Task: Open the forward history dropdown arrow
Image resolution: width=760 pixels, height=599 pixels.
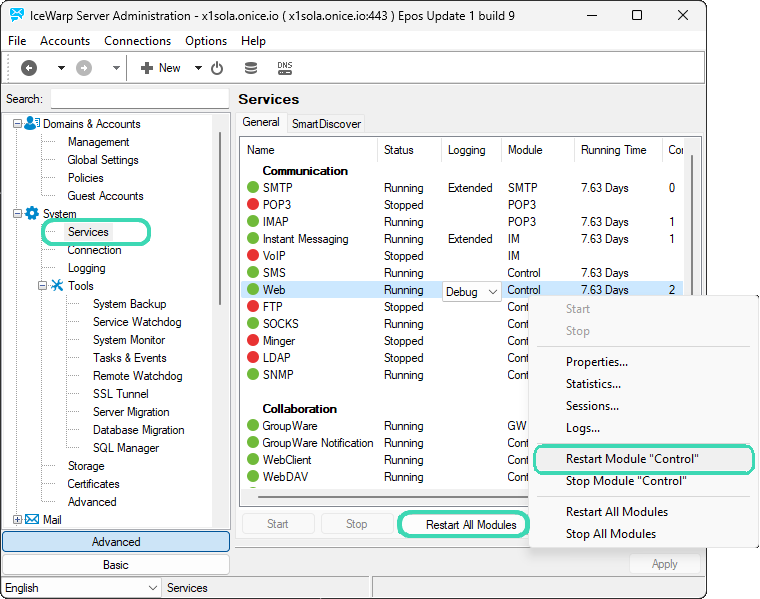Action: (116, 68)
